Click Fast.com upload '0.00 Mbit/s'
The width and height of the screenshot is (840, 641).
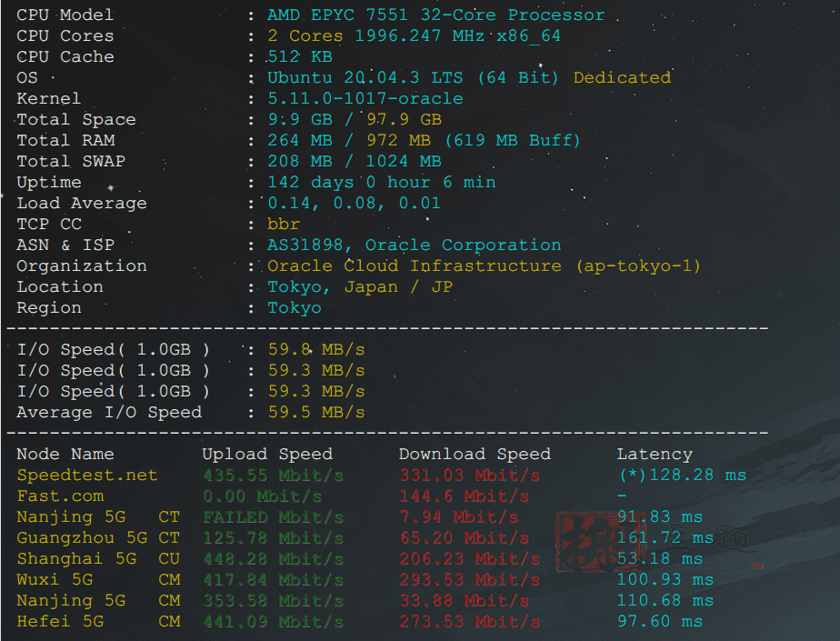pos(262,496)
